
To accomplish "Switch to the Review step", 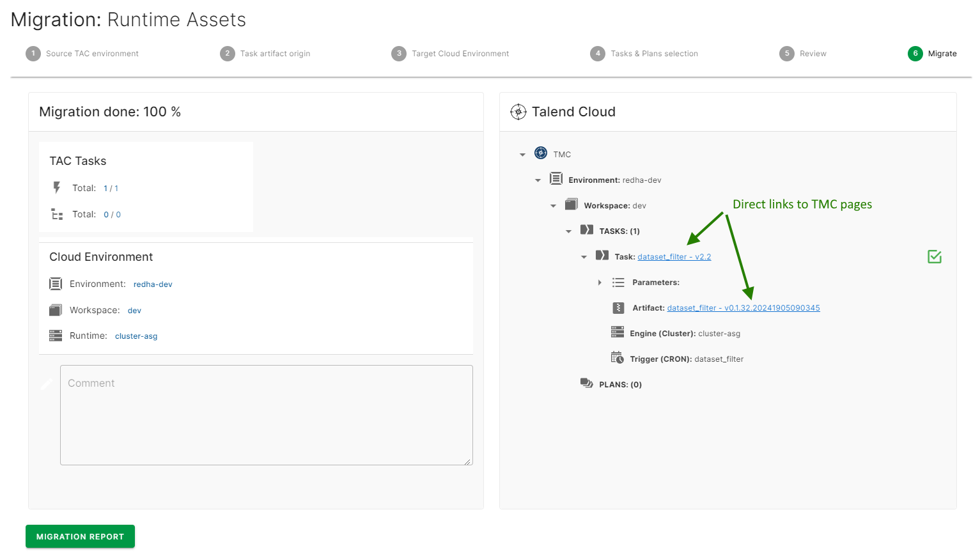I will [803, 54].
